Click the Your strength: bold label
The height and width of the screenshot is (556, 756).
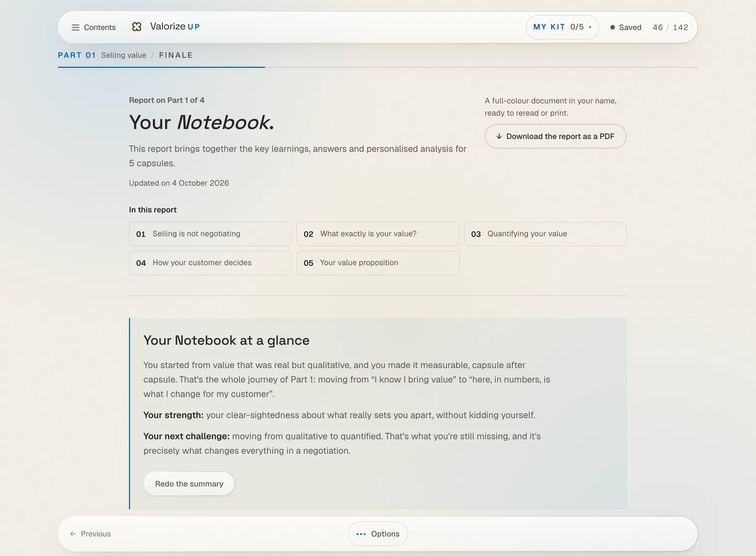coord(173,415)
